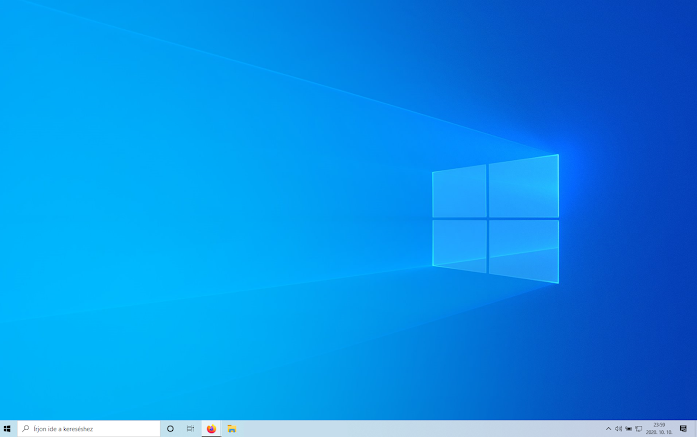Open the volume speaker icon
Viewport: 697px width, 437px height.
coord(618,429)
